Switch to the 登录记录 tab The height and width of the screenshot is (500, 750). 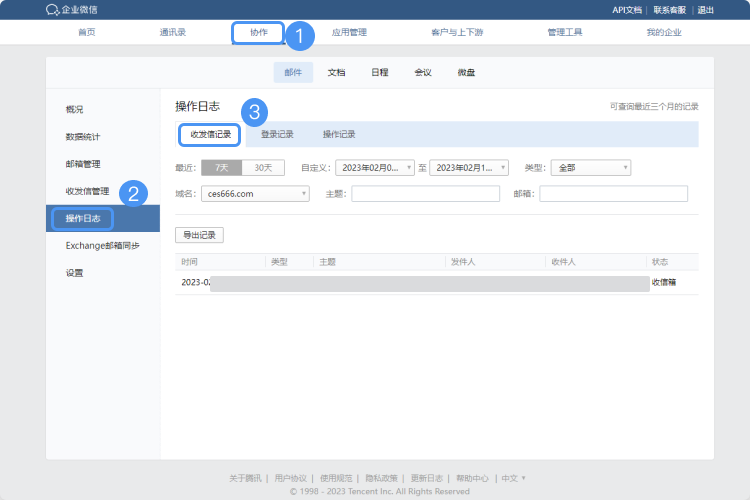pos(277,134)
